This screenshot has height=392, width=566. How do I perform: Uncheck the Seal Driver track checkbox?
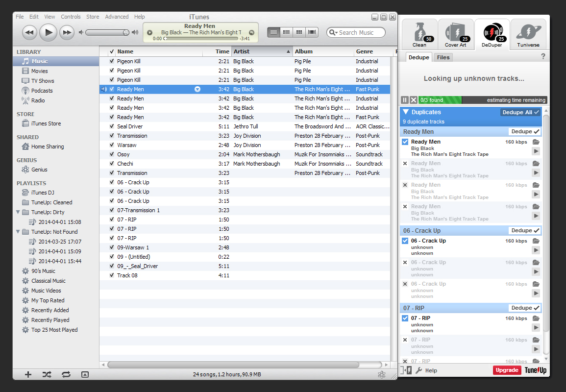[x=112, y=126]
